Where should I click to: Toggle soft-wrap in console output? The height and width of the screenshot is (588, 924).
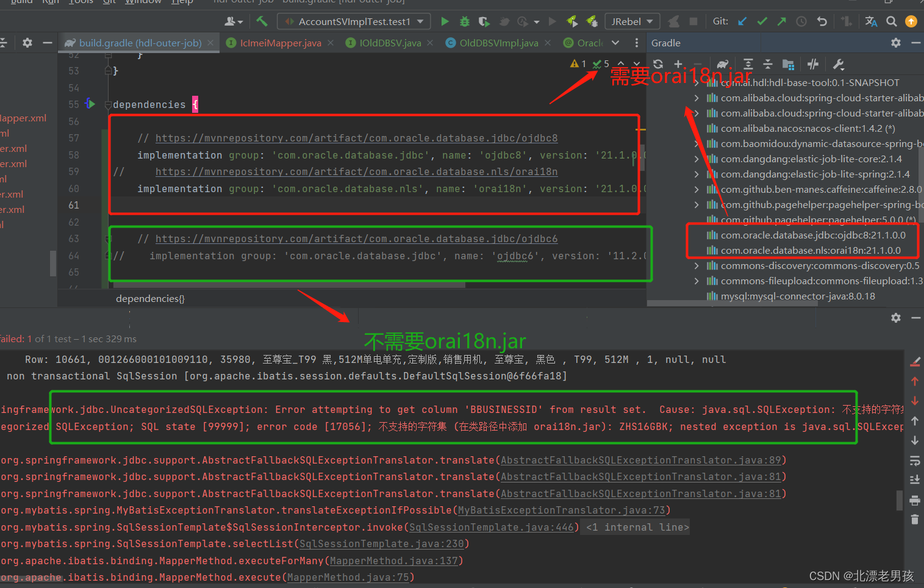pos(914,461)
